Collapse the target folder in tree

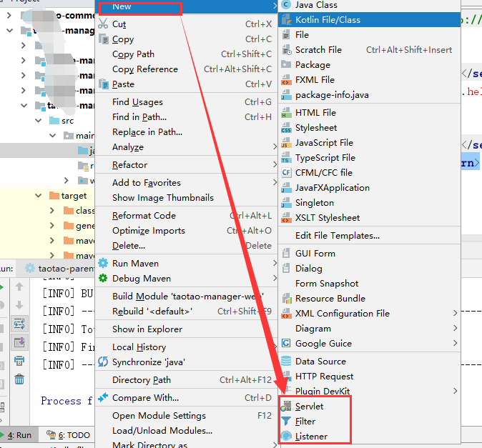pyautogui.click(x=38, y=195)
